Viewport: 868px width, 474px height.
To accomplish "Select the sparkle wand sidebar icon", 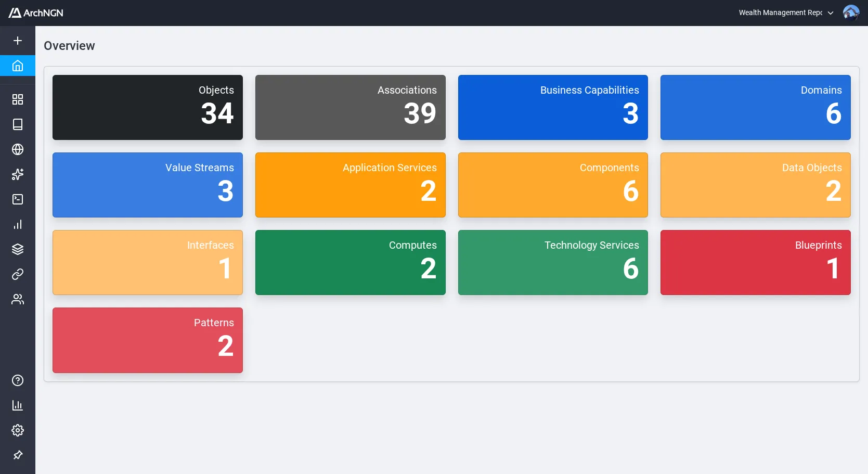I will pyautogui.click(x=17, y=174).
